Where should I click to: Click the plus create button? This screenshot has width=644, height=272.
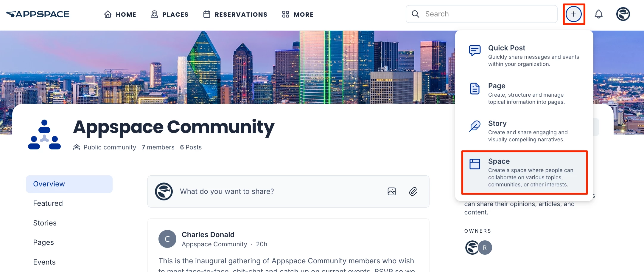coord(574,14)
